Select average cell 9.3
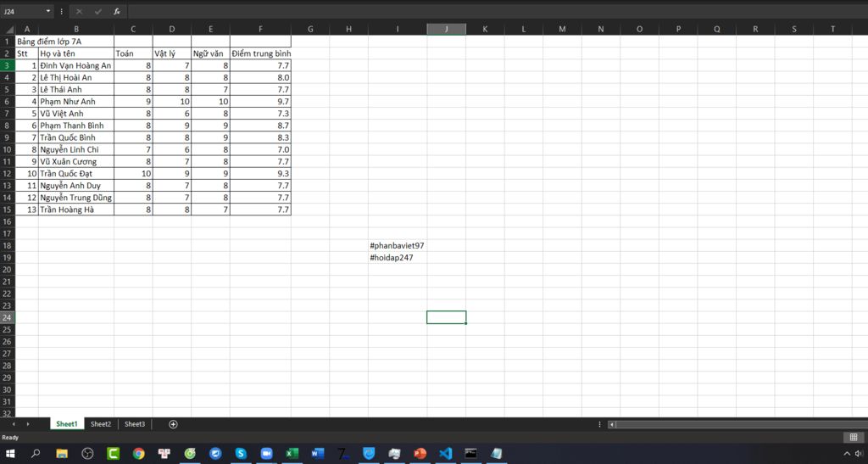Image resolution: width=868 pixels, height=464 pixels. [x=261, y=173]
